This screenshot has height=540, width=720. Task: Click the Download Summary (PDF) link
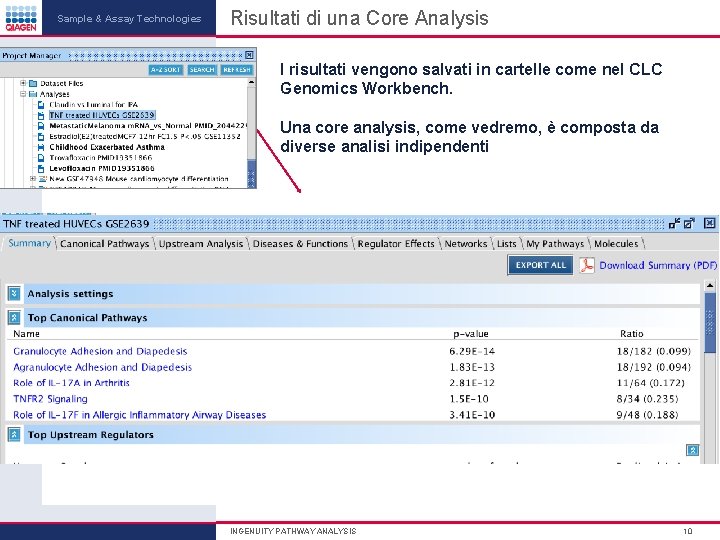click(658, 265)
